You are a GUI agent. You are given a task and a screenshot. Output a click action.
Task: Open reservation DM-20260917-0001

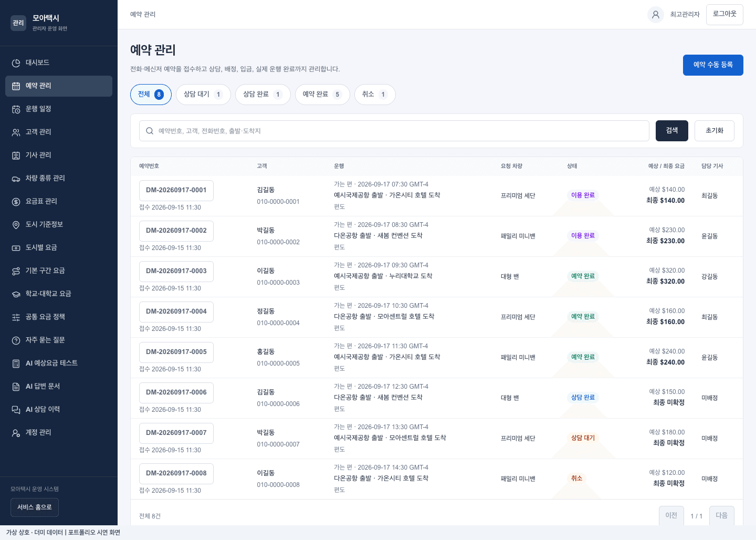pos(176,191)
